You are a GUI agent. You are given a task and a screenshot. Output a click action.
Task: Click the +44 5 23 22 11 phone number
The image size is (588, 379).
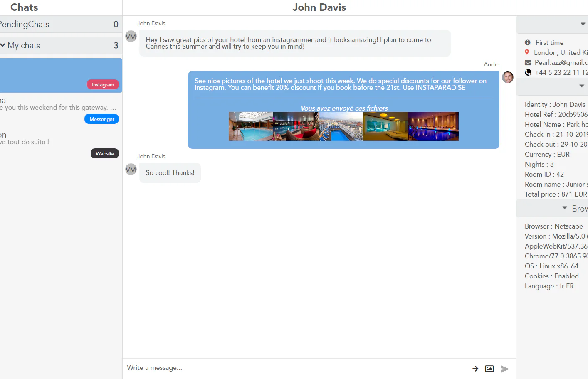[x=561, y=72]
